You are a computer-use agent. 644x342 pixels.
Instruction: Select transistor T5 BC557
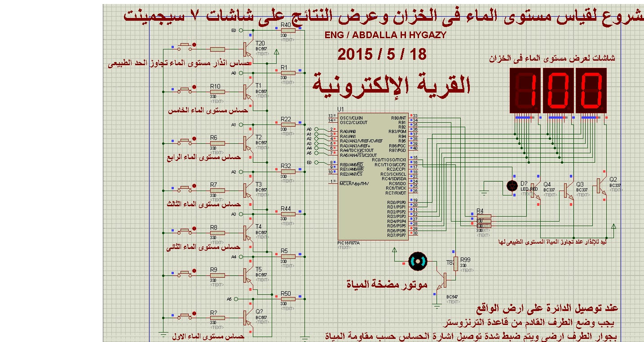tap(247, 275)
